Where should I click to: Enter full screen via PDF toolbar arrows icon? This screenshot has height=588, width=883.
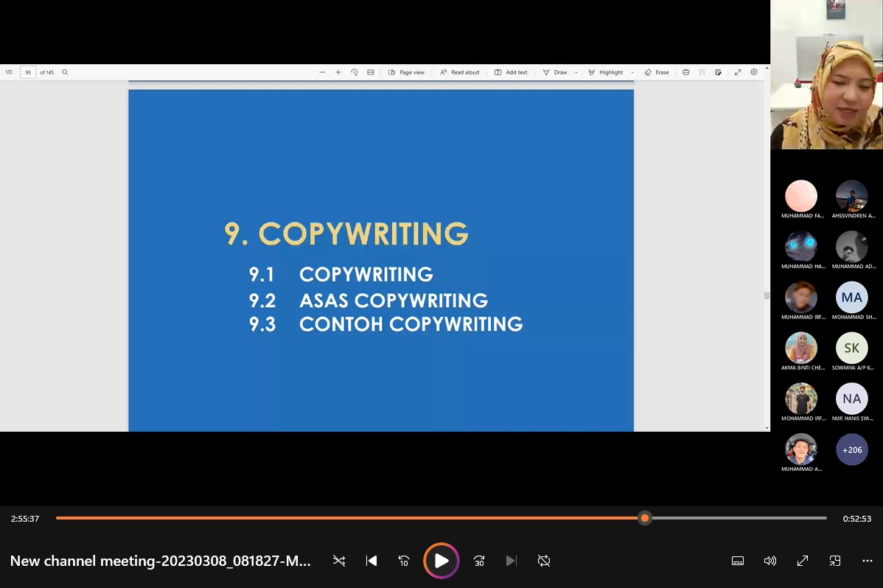coord(738,72)
